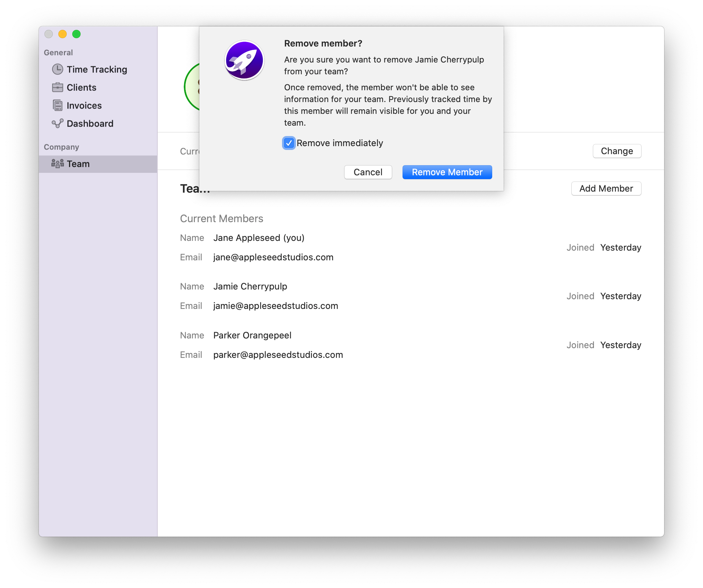Click Cancel to dismiss dialog
This screenshot has height=588, width=703.
pos(368,171)
